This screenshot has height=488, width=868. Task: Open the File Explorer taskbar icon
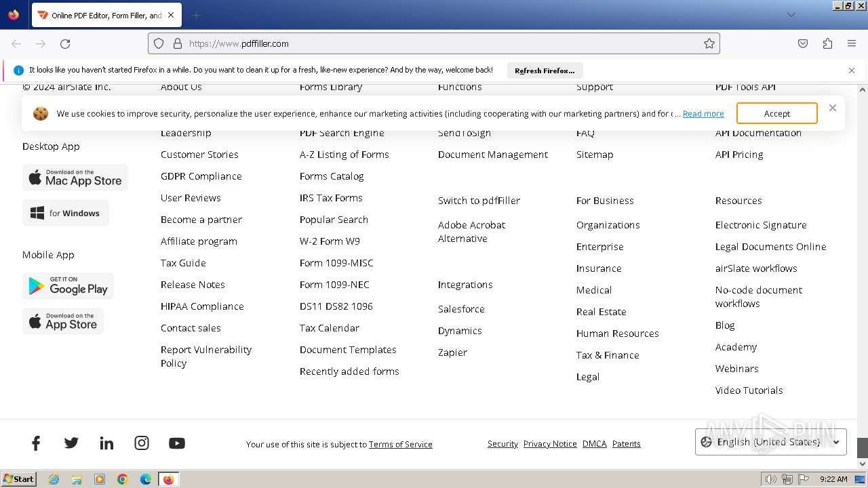click(77, 479)
